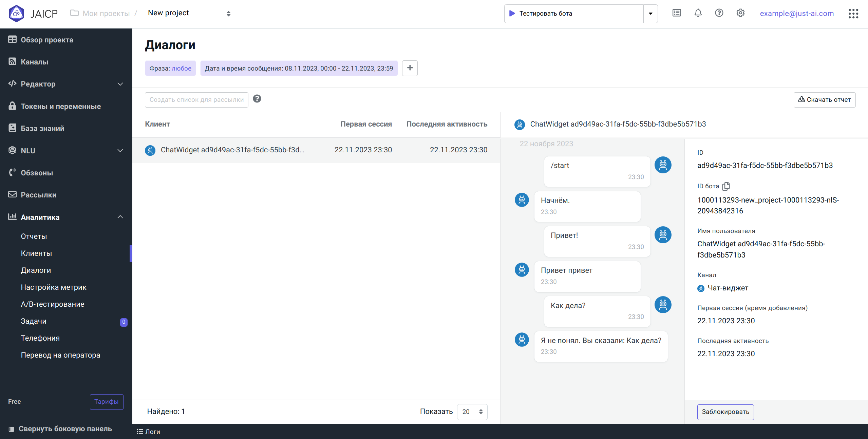Click the Скачать отчет button
868x439 pixels.
825,100
